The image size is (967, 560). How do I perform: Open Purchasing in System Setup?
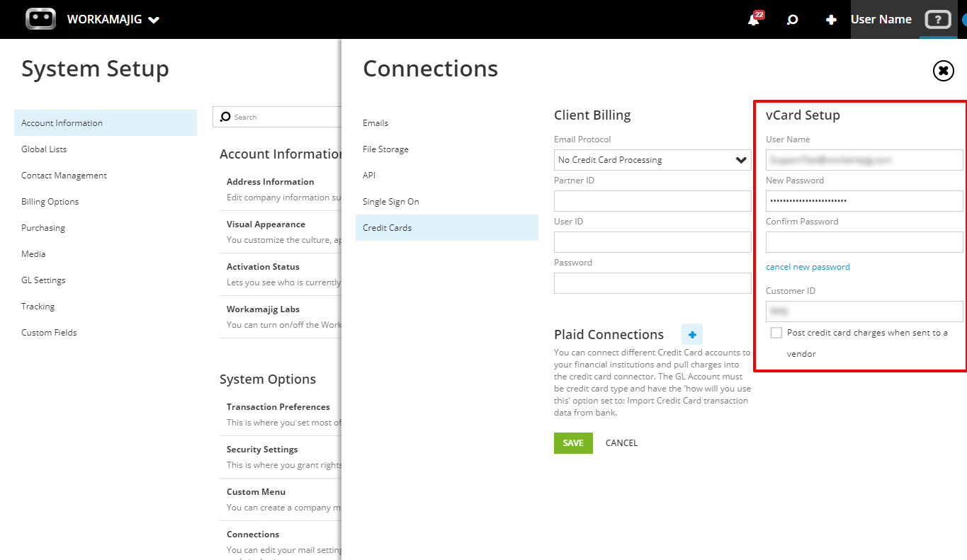click(106, 228)
